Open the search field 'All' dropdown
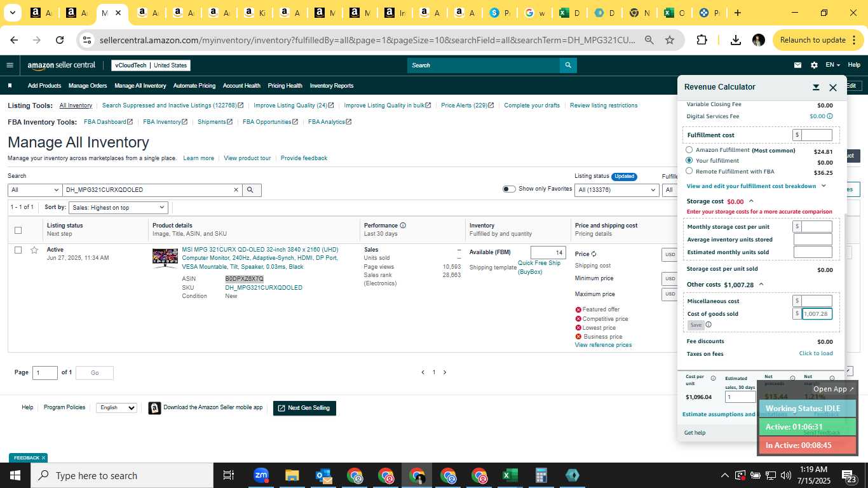Viewport: 868px width, 488px height. 34,190
